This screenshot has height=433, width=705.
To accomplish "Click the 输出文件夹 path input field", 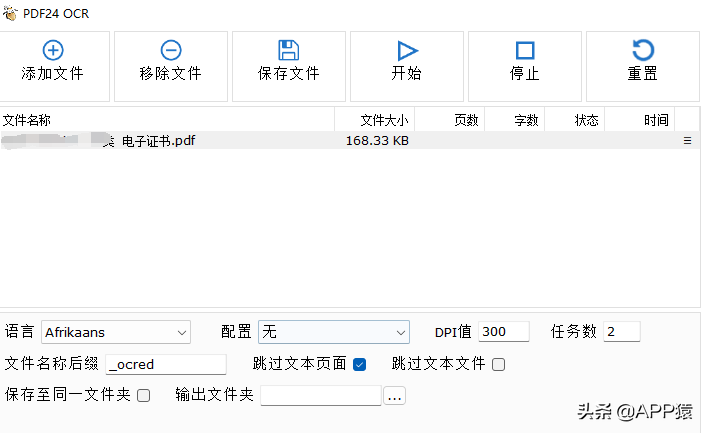I will (321, 396).
